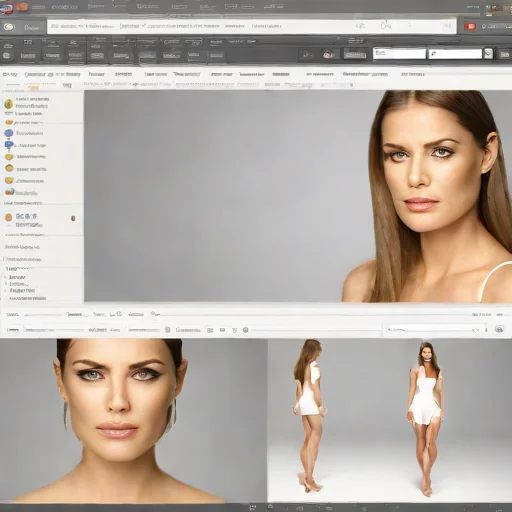The height and width of the screenshot is (512, 512).
Task: Click the yellow heart-shaped icon in sidebar
Action: (x=9, y=180)
